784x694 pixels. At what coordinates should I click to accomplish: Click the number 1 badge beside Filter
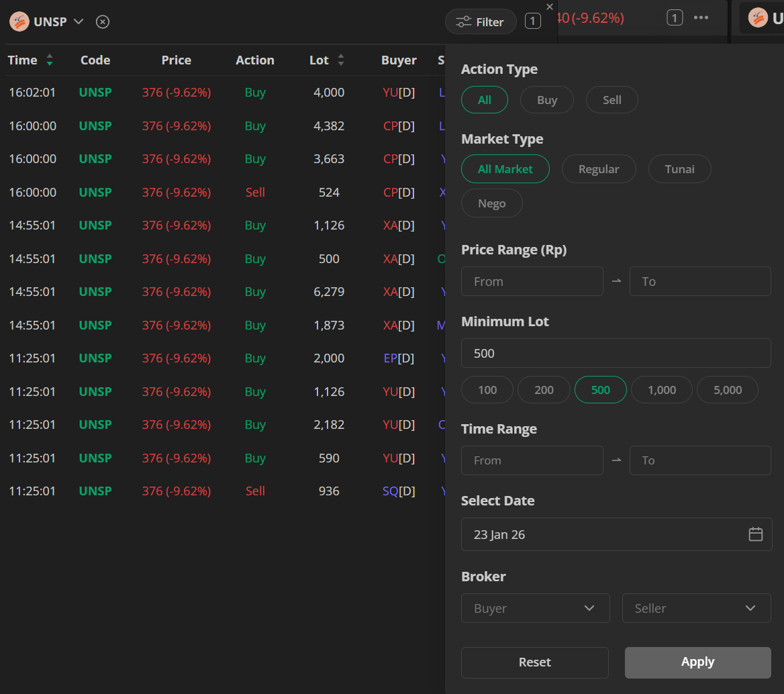tap(532, 21)
